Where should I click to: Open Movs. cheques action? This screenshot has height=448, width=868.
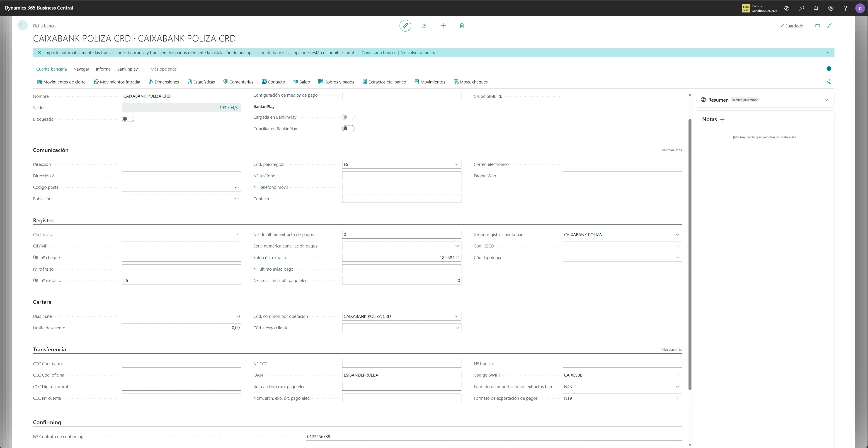coord(470,82)
